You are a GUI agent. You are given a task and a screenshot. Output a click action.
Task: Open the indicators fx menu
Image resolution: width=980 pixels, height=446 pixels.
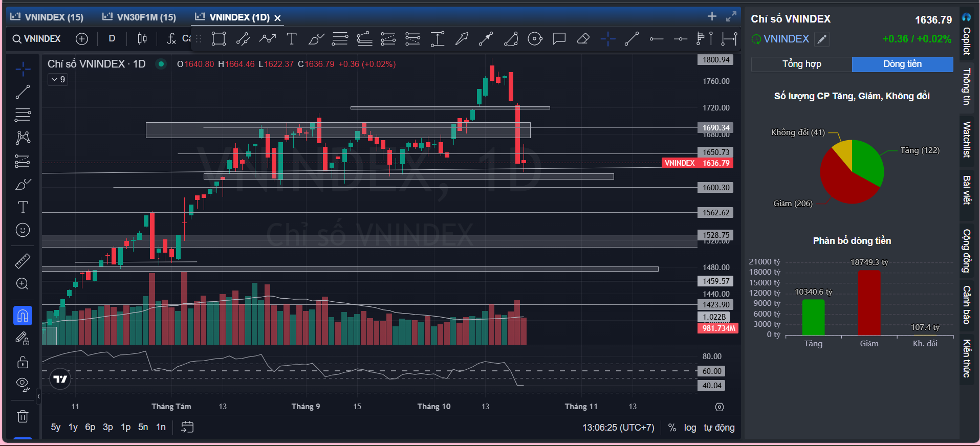coord(172,39)
